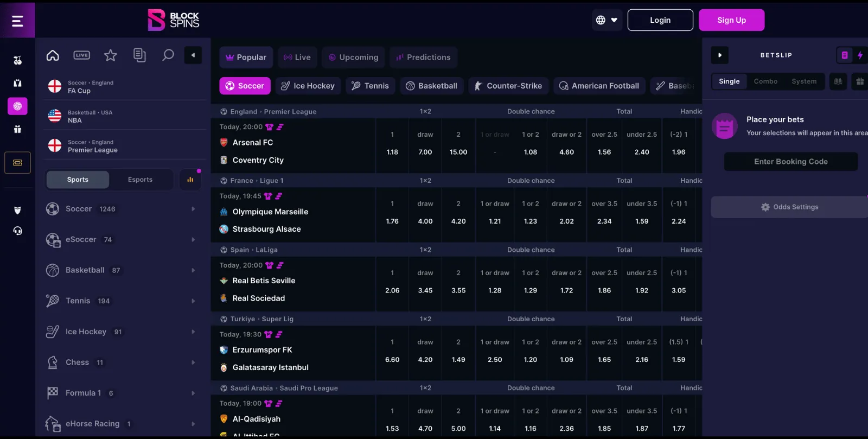Click the home icon in sports panel
Screen dimensions: 868x439
53,55
